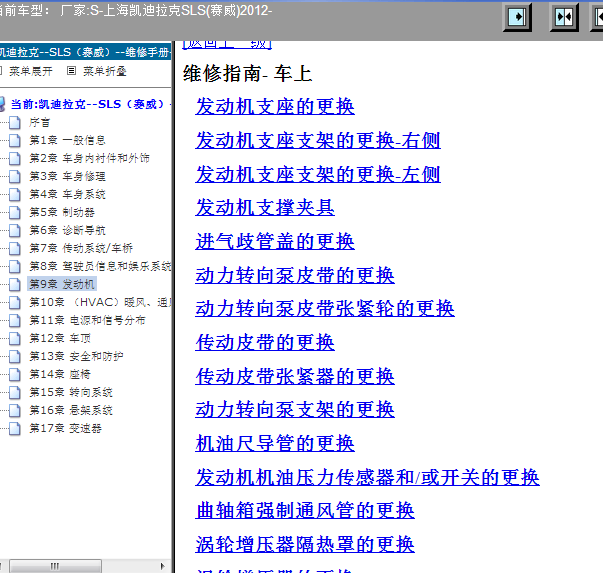Open 曲轴箱强制通风管的更换 link

click(x=305, y=510)
